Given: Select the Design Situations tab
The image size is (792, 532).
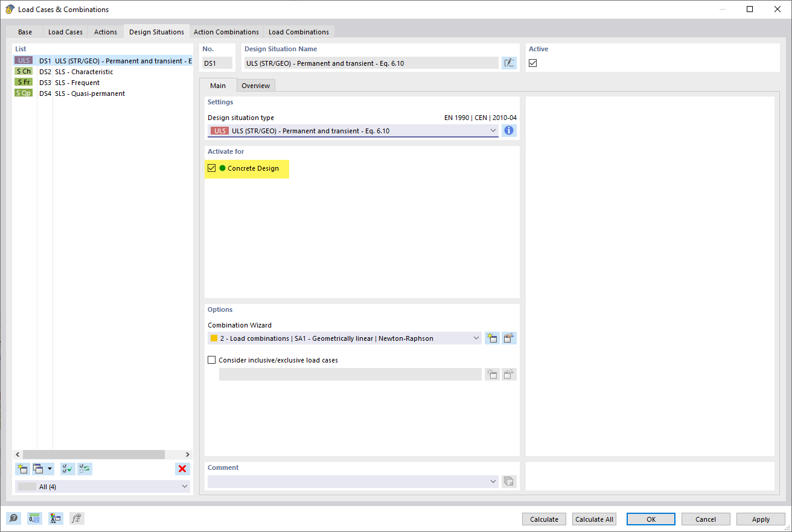Looking at the screenshot, I should (x=156, y=31).
